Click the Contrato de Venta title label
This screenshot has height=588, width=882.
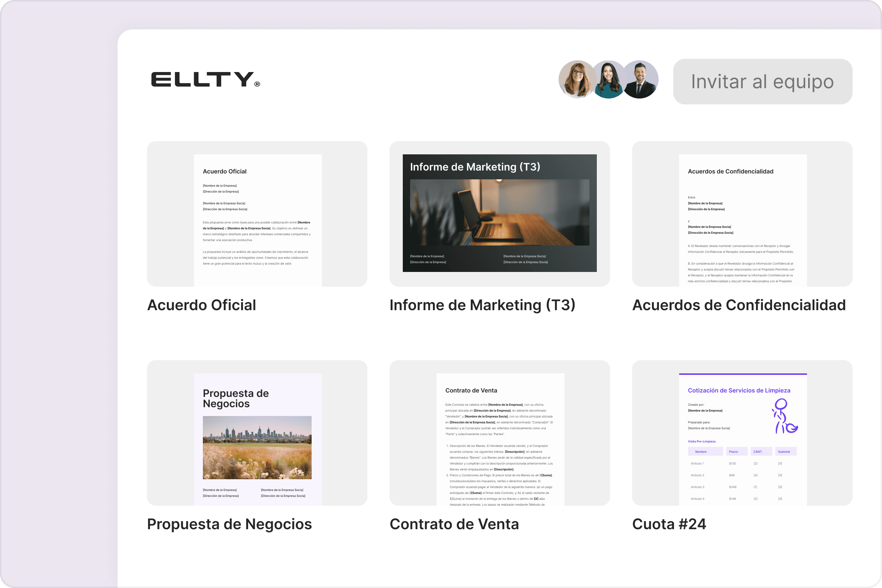(x=454, y=524)
